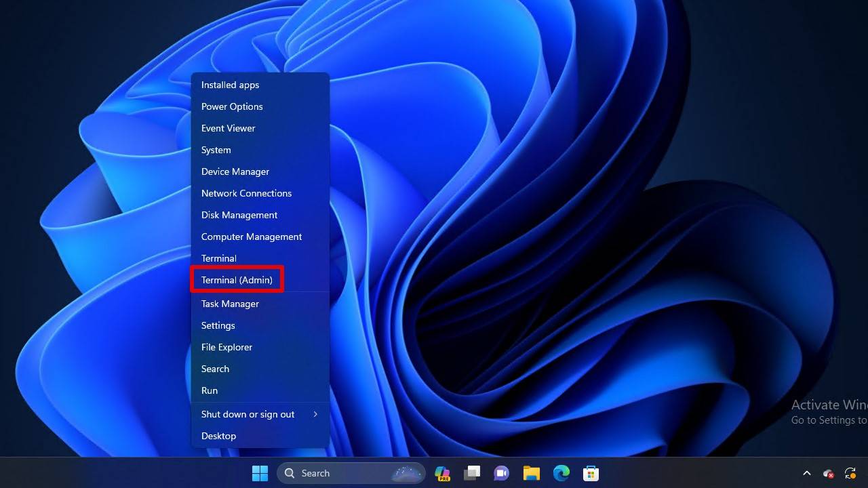Open File Explorer from the taskbar

coord(531,473)
